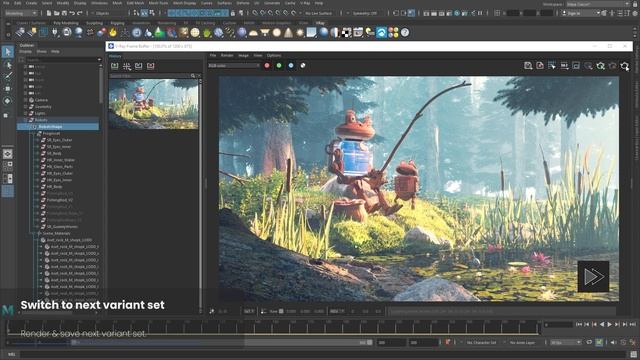This screenshot has height=360, width=640.
Task: Click the green render teapot icon
Action: (600, 65)
